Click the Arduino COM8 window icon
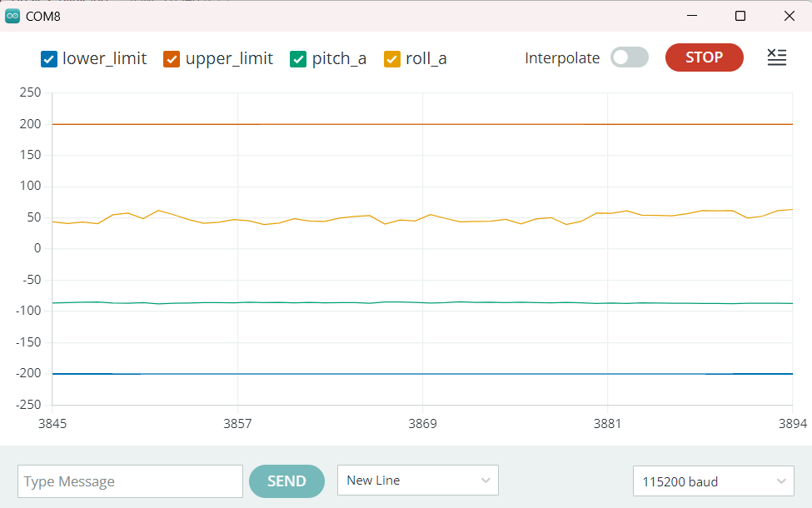This screenshot has height=508, width=812. 12,16
